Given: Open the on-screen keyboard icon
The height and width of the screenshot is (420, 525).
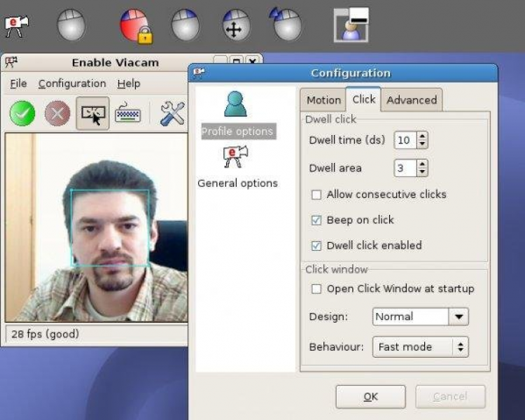Looking at the screenshot, I should pyautogui.click(x=127, y=113).
